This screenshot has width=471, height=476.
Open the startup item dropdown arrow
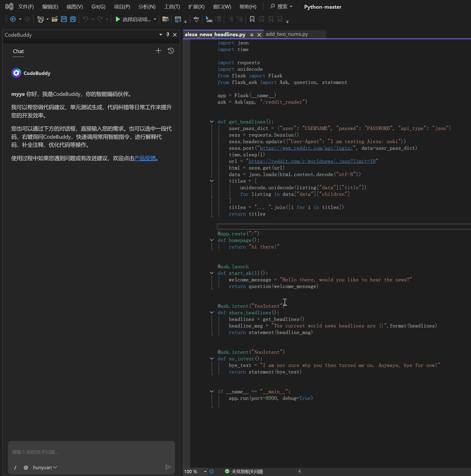pyautogui.click(x=155, y=19)
